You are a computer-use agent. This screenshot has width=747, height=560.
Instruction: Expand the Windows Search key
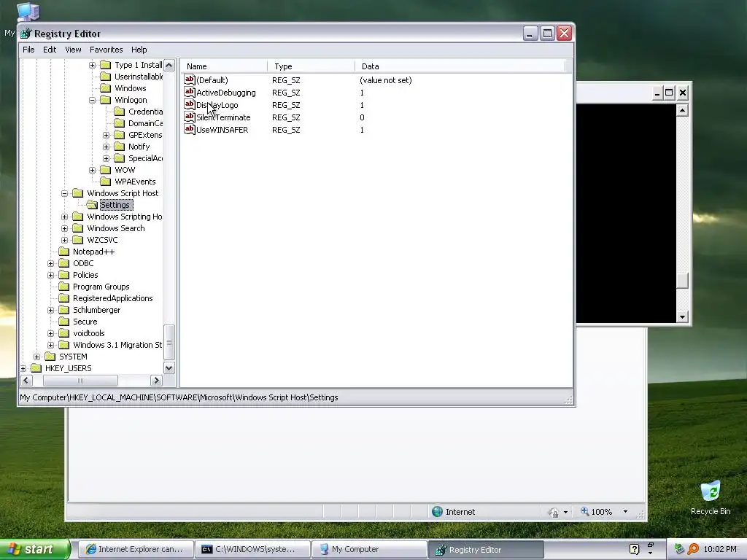pyautogui.click(x=64, y=228)
